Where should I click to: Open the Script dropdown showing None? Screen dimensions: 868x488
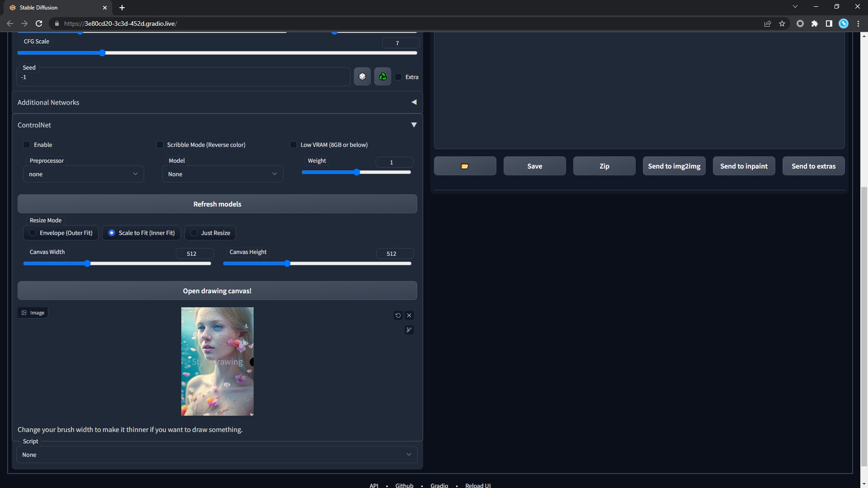pos(217,455)
